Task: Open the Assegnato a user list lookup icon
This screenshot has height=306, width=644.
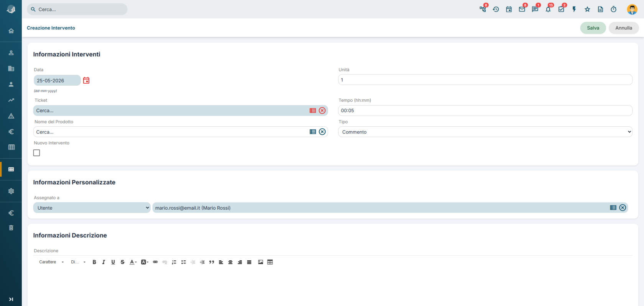Action: [x=613, y=208]
